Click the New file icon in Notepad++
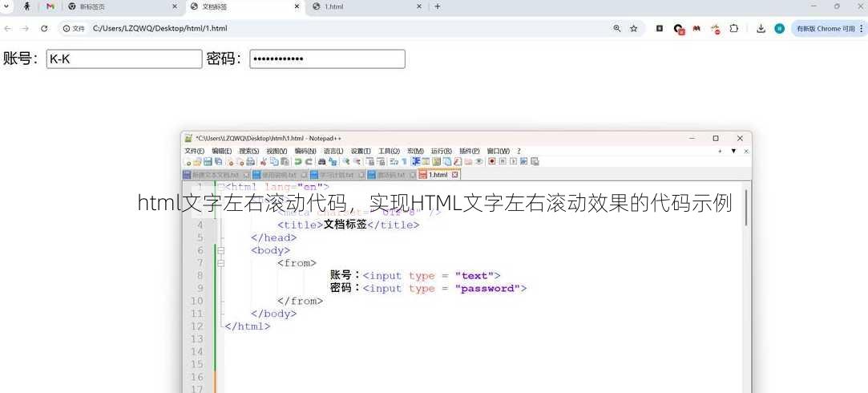Viewport: 868px width, 393px height. 188,161
